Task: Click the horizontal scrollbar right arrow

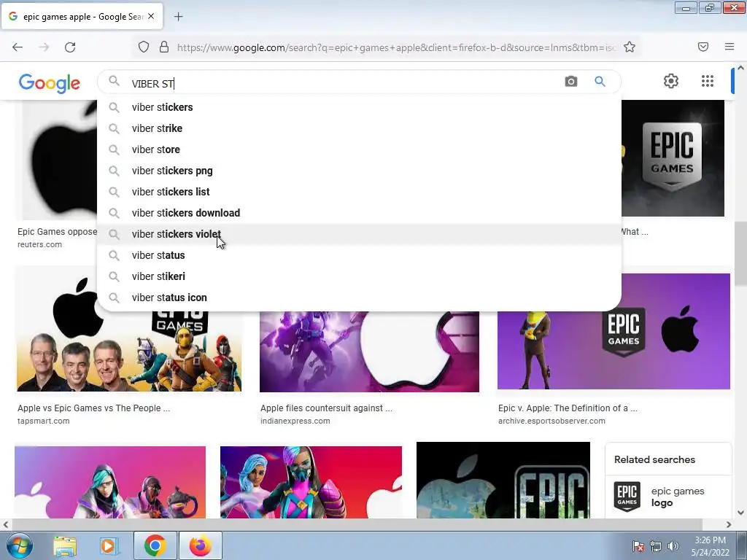Action: pyautogui.click(x=729, y=524)
